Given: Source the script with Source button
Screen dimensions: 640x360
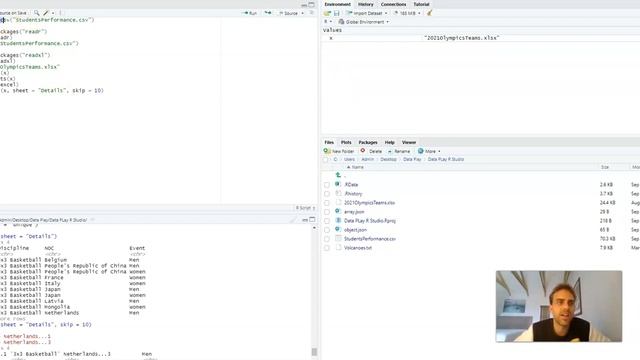Looking at the screenshot, I should (x=288, y=13).
